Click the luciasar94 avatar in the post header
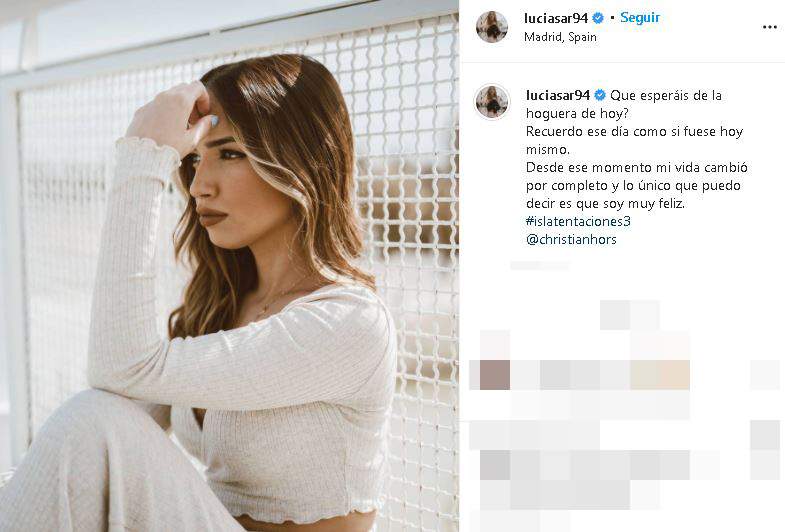The image size is (785, 532). [492, 27]
